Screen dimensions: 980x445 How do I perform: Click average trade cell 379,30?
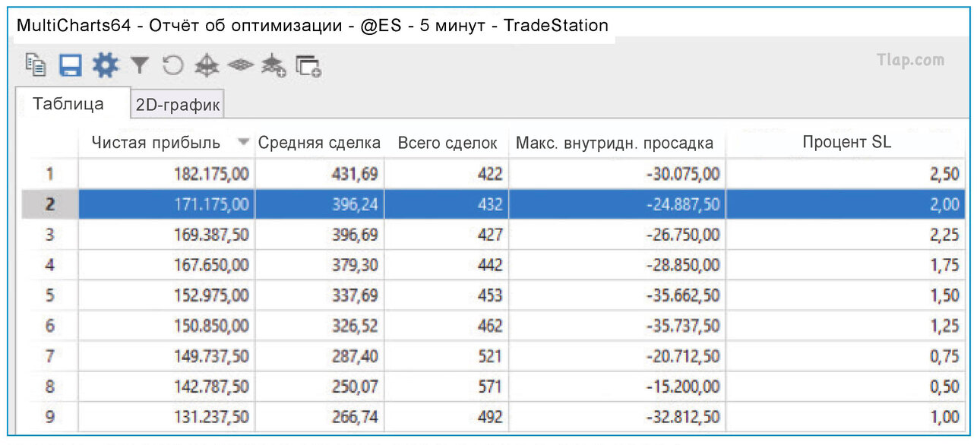(x=320, y=265)
